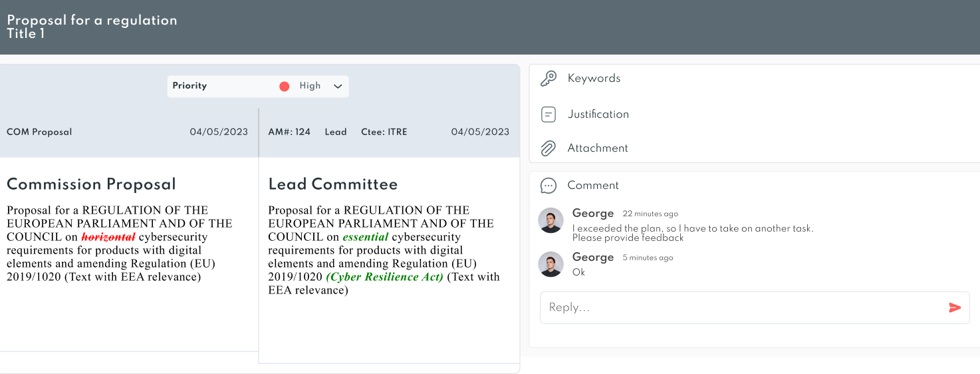This screenshot has width=980, height=374.
Task: Open the Priority dropdown chevron
Action: pyautogui.click(x=338, y=87)
